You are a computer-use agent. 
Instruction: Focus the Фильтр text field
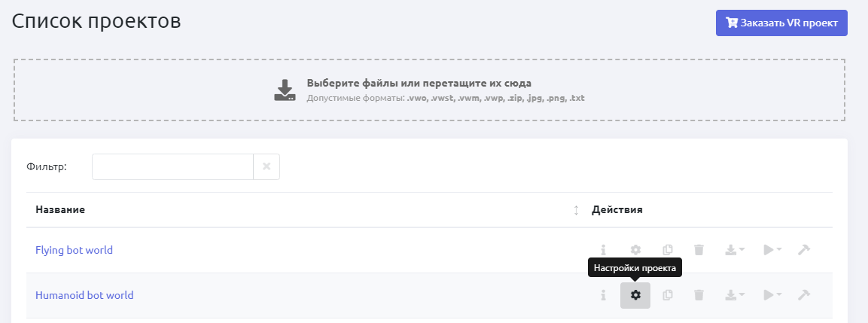pyautogui.click(x=172, y=167)
